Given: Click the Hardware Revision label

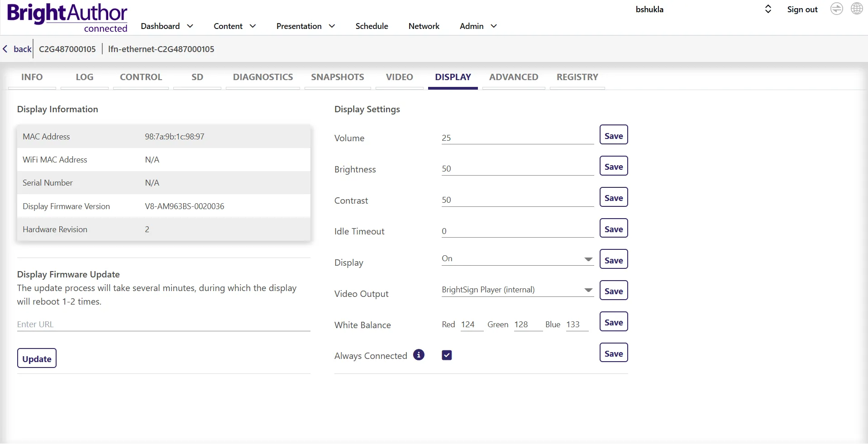Looking at the screenshot, I should point(55,229).
